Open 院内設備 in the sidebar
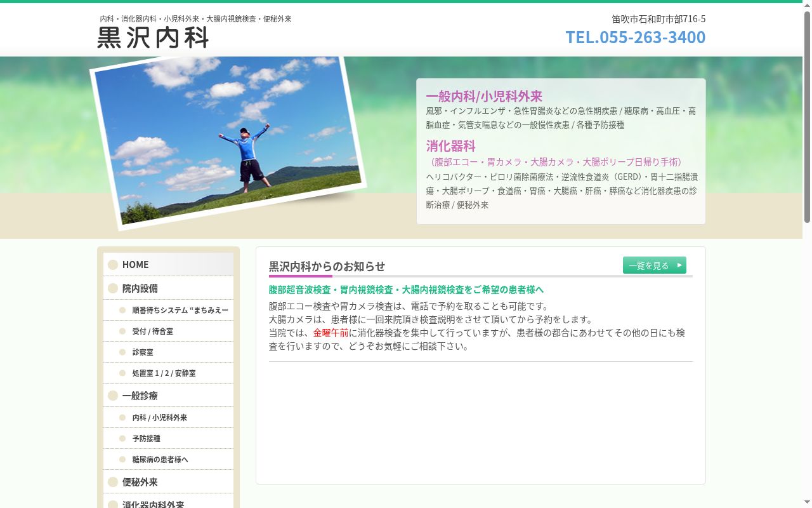The image size is (812, 508). point(168,288)
